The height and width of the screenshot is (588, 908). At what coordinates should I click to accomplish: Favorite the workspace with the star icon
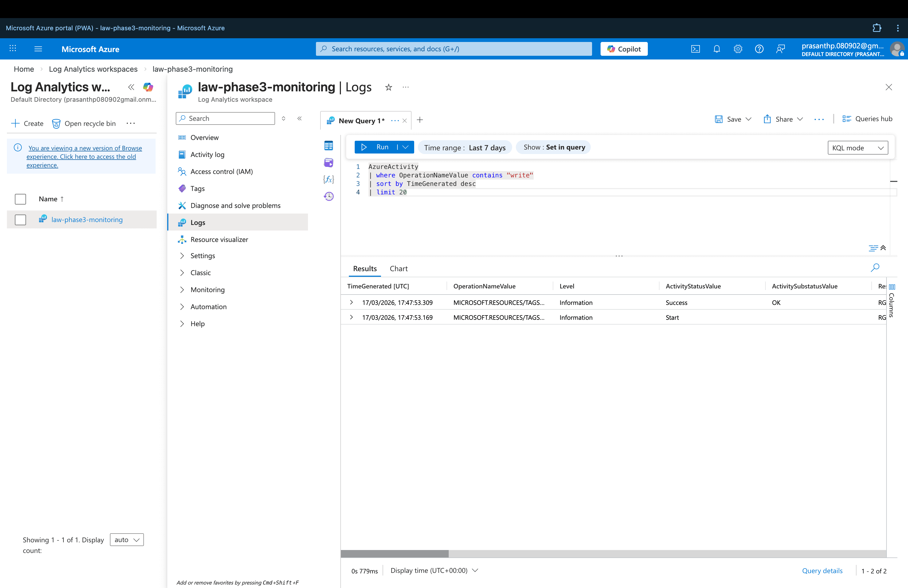tap(388, 87)
